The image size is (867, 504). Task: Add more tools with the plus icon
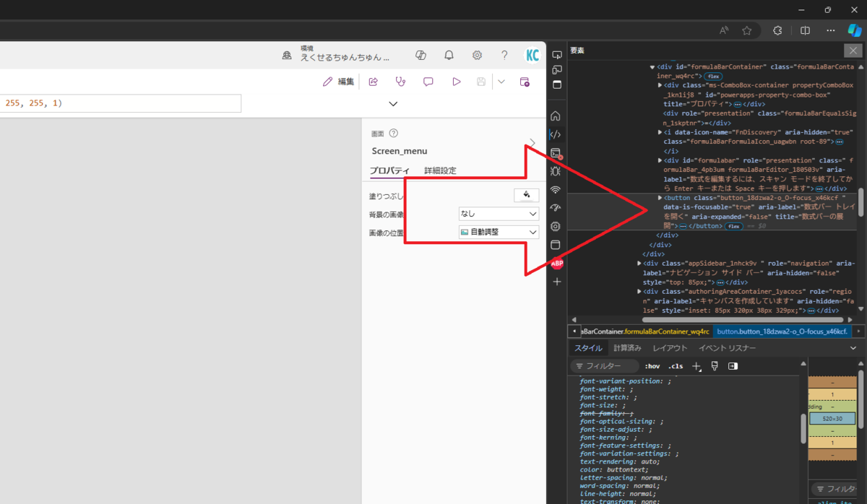coord(556,282)
